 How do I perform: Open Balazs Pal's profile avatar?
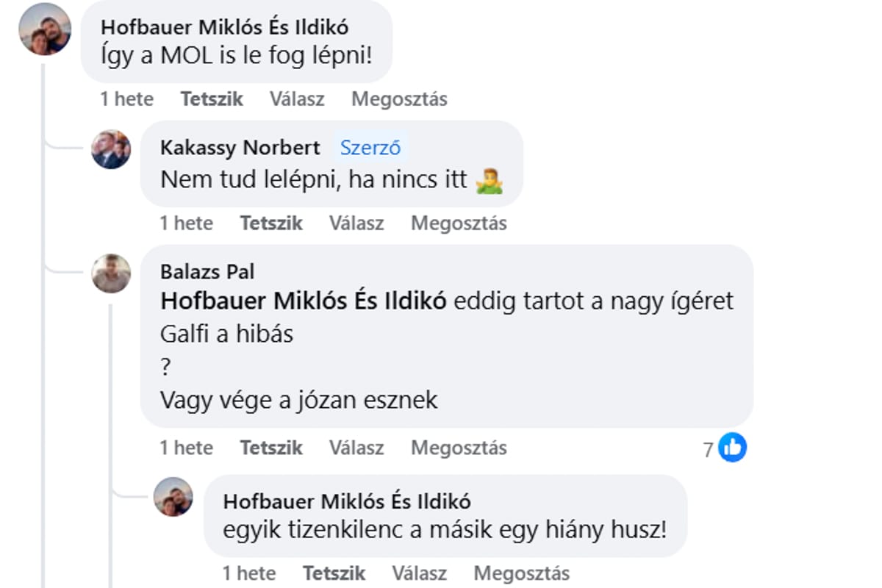coord(111,274)
